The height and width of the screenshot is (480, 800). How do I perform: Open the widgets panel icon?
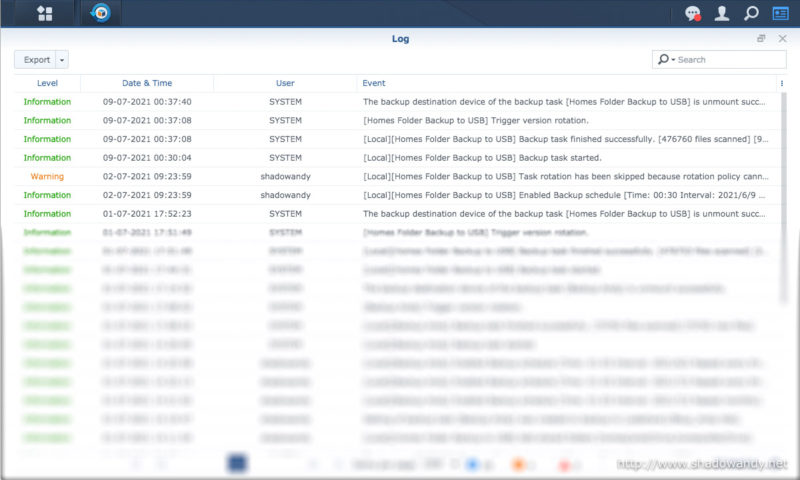click(780, 13)
